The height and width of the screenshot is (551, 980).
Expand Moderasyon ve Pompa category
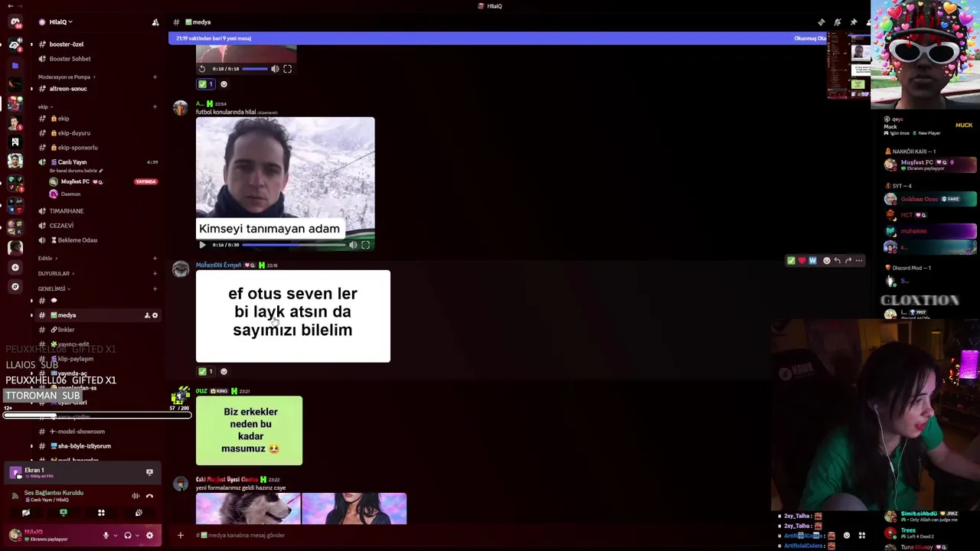[x=65, y=77]
